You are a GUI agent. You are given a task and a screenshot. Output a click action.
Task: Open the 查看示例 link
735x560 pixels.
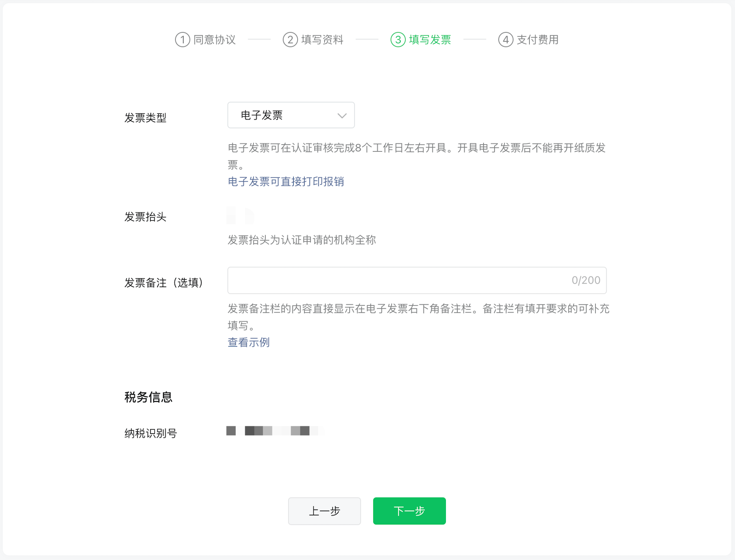point(249,342)
